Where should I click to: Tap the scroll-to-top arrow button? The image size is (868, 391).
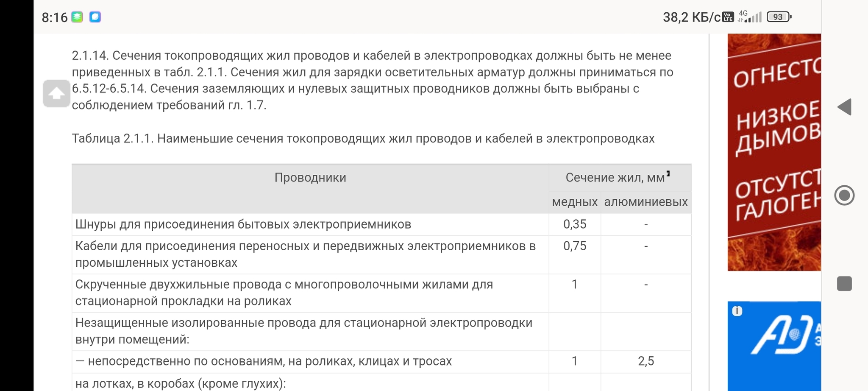56,93
